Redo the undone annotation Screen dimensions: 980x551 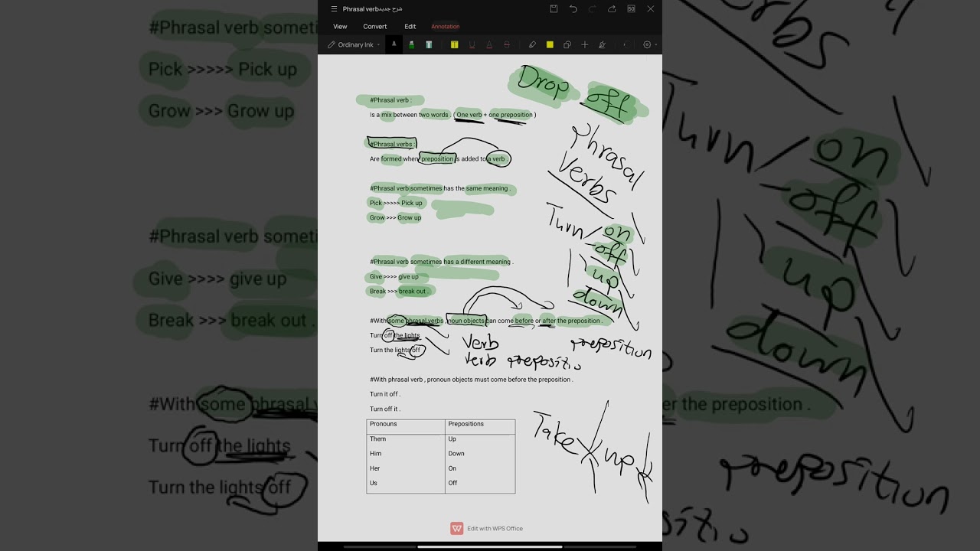point(592,9)
